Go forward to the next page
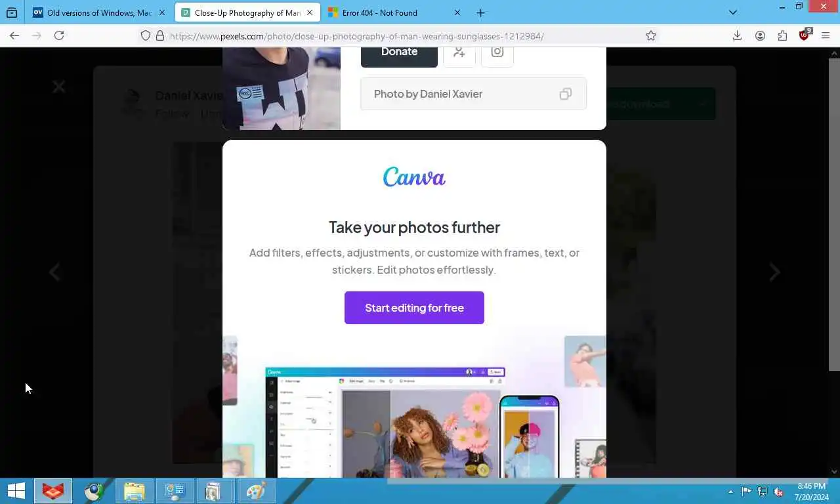This screenshot has width=840, height=504. coord(37,35)
